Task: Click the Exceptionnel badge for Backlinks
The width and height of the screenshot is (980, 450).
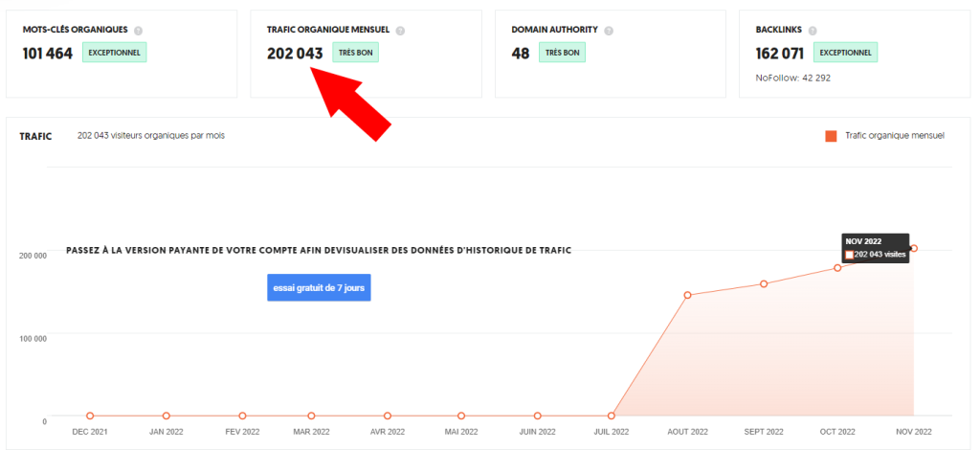Action: click(846, 53)
